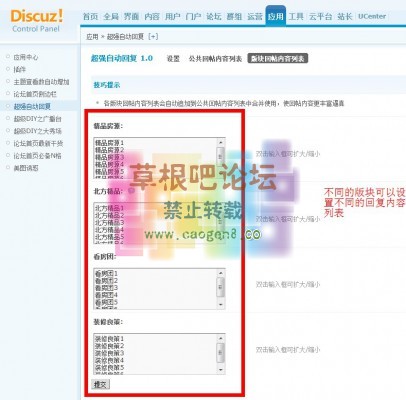Open 论坛首页必备N格 in the sidebar
Viewport: 406px width, 400px height.
37,156
